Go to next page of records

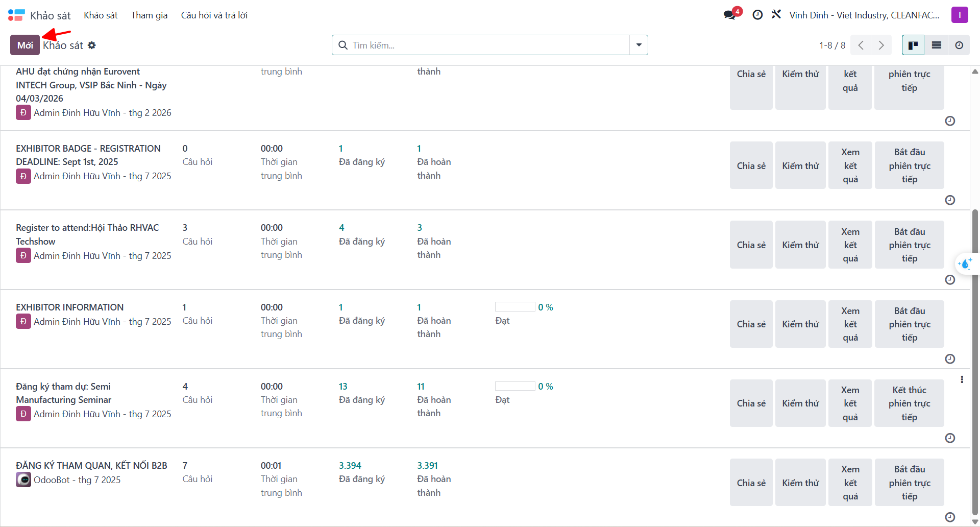pyautogui.click(x=881, y=45)
